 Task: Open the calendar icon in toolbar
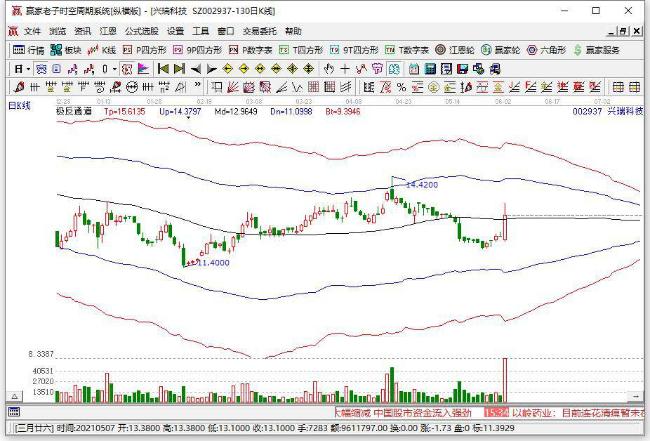(x=414, y=69)
